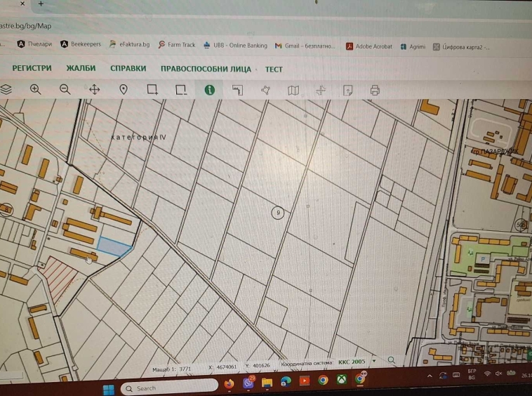Open the Adobe Acrobat bookmark
Image resolution: width=532 pixels, height=396 pixels.
click(x=368, y=46)
